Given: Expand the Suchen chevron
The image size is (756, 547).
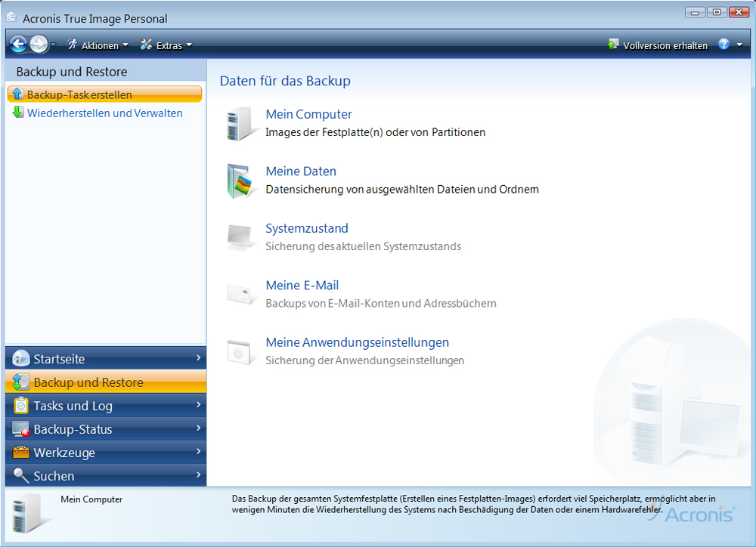Looking at the screenshot, I should tap(198, 474).
